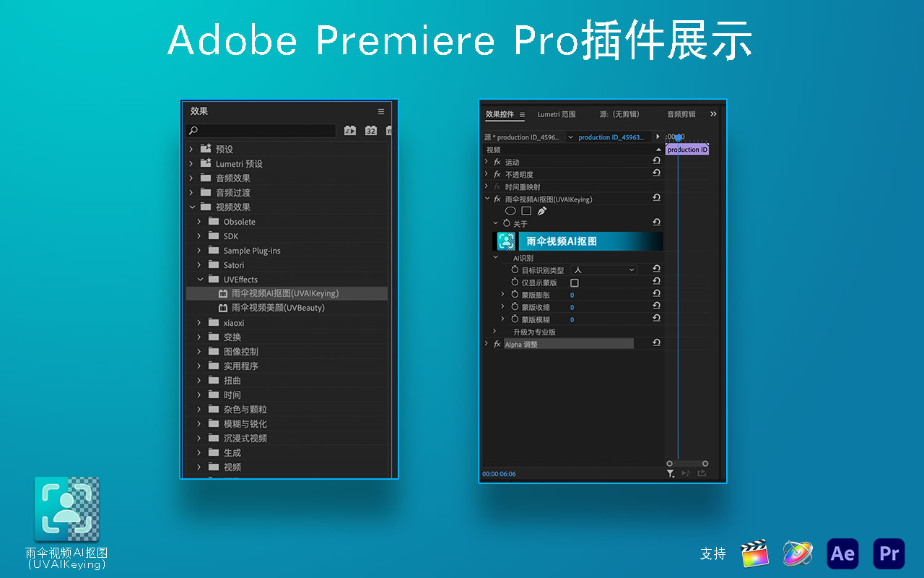This screenshot has width=924, height=578.
Task: Click the effects search field
Action: [x=261, y=131]
